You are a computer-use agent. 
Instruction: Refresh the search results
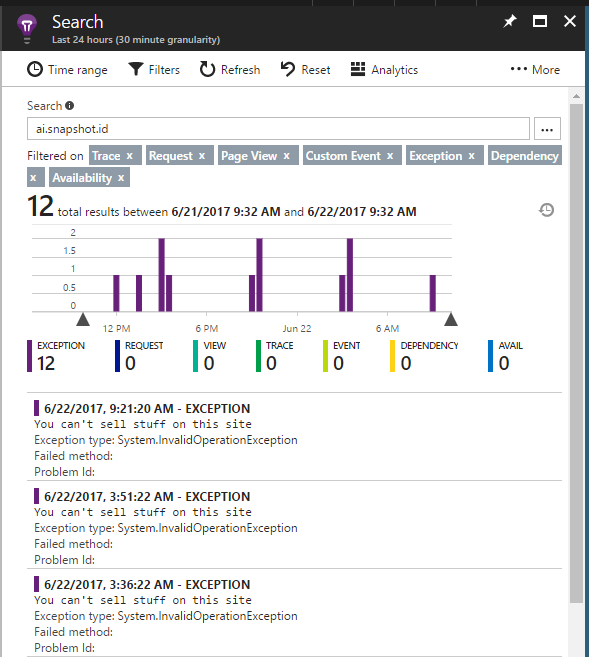click(x=230, y=70)
